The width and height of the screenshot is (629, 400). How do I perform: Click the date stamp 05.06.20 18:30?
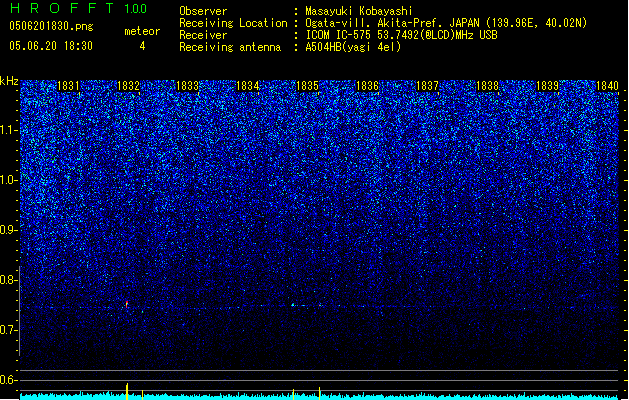click(51, 46)
